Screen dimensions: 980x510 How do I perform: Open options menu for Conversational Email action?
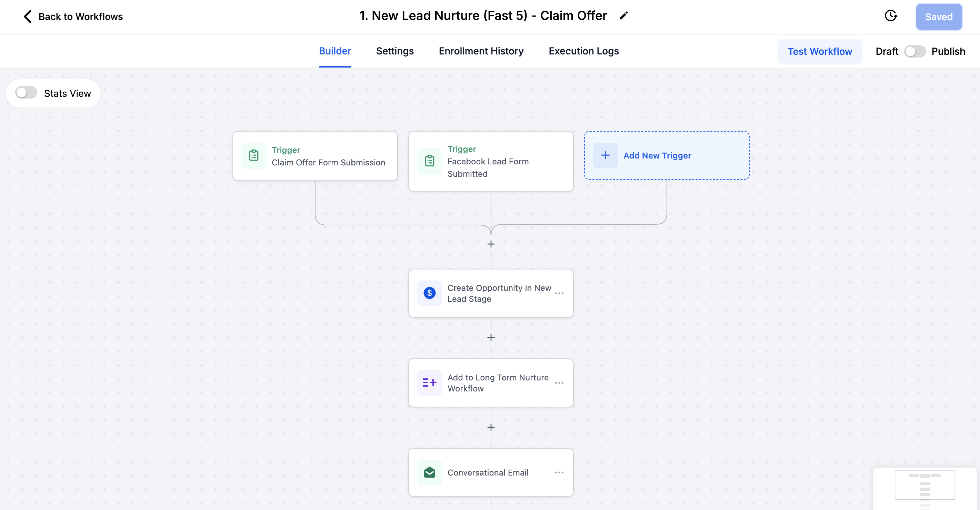[x=559, y=472]
